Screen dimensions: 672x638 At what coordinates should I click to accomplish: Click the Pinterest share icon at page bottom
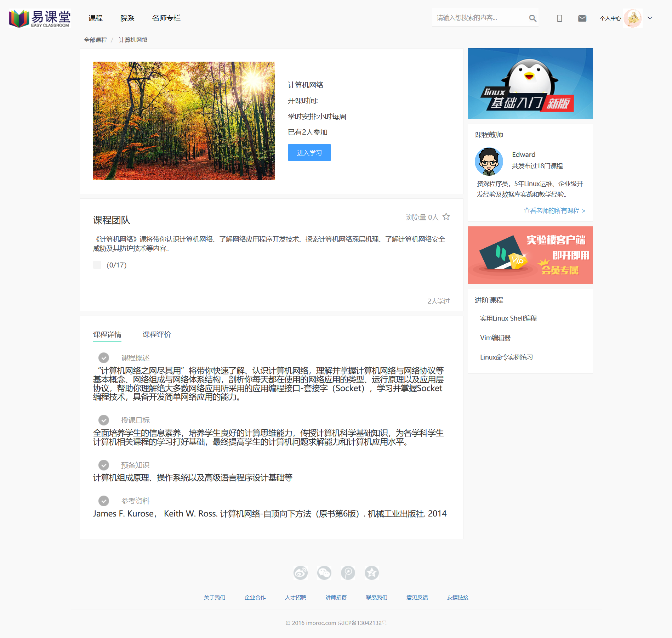pos(348,572)
